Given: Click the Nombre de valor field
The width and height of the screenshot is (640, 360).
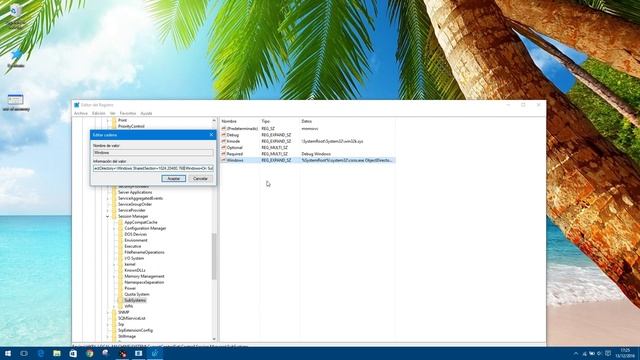Looking at the screenshot, I should [153, 153].
